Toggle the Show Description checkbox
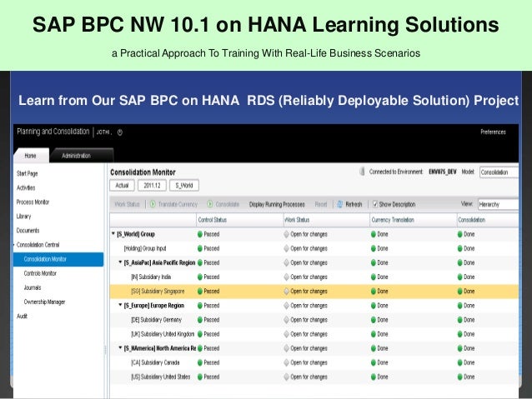The width and height of the screenshot is (532, 399). pyautogui.click(x=375, y=204)
